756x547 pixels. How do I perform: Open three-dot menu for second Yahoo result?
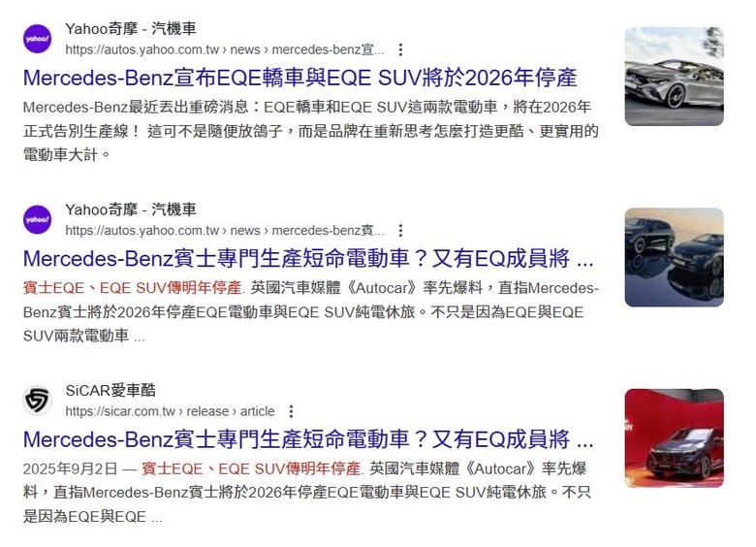coord(400,231)
